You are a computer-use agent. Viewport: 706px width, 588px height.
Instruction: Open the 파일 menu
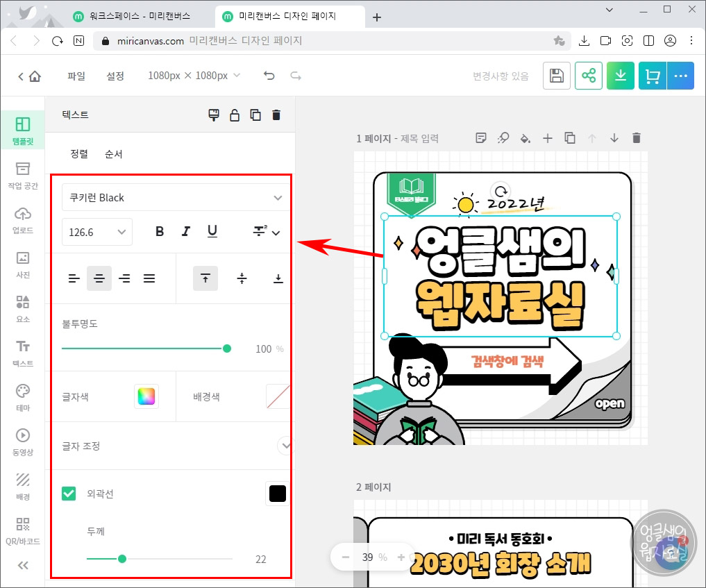76,76
